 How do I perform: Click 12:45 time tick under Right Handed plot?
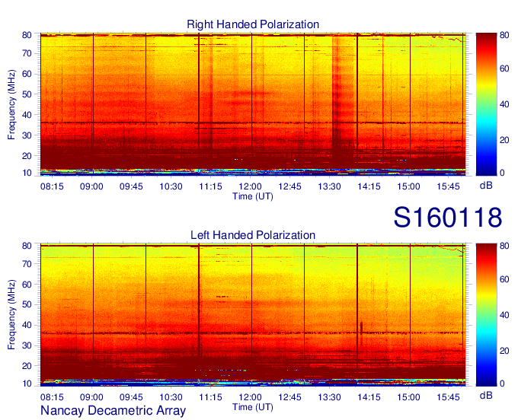point(289,186)
